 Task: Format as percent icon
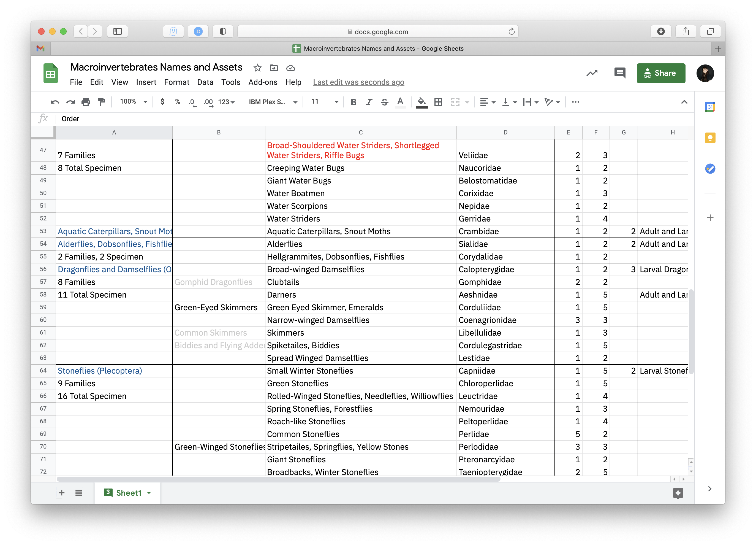point(178,102)
